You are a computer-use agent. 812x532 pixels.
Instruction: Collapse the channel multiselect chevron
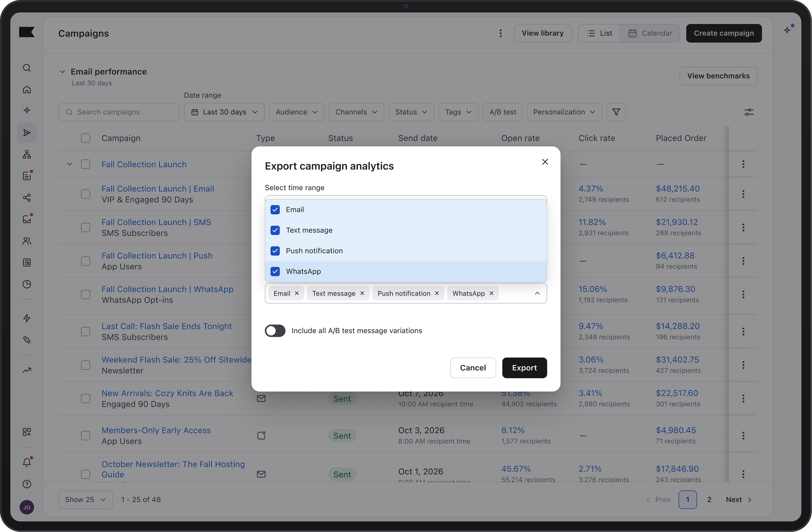point(537,293)
